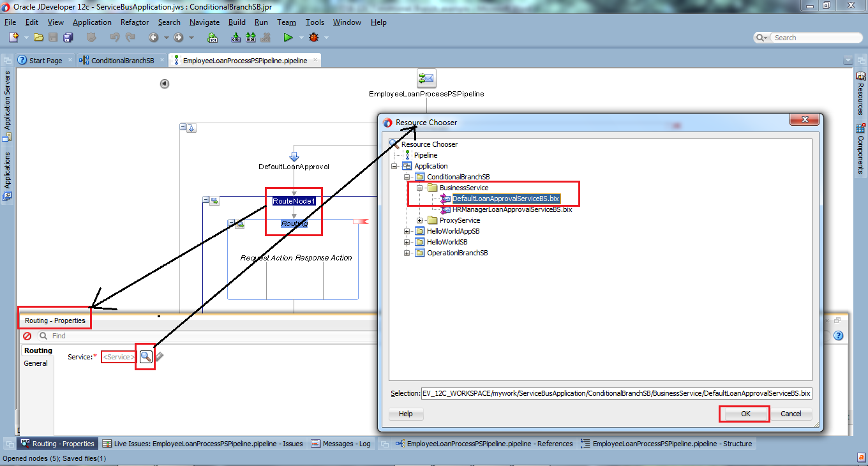
Task: Open the Live Issues tab
Action: pos(202,444)
